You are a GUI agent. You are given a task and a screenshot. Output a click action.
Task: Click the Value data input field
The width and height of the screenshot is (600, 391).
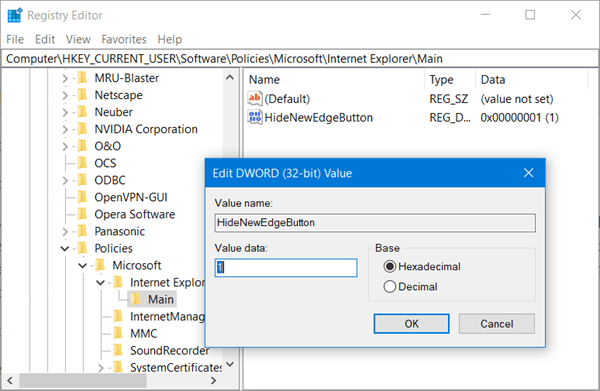[286, 267]
